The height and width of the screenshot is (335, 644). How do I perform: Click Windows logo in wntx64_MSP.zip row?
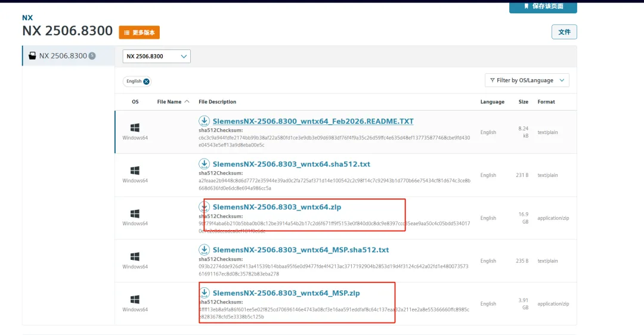click(135, 299)
